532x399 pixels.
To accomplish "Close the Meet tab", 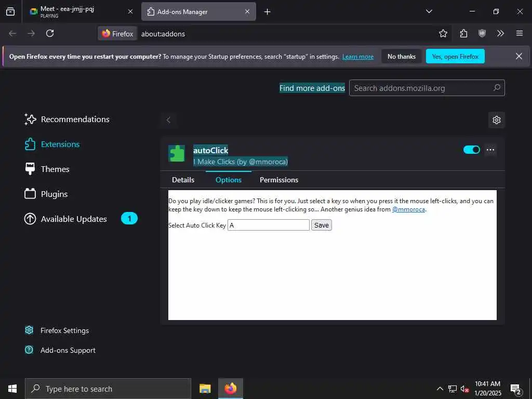I will (x=130, y=11).
